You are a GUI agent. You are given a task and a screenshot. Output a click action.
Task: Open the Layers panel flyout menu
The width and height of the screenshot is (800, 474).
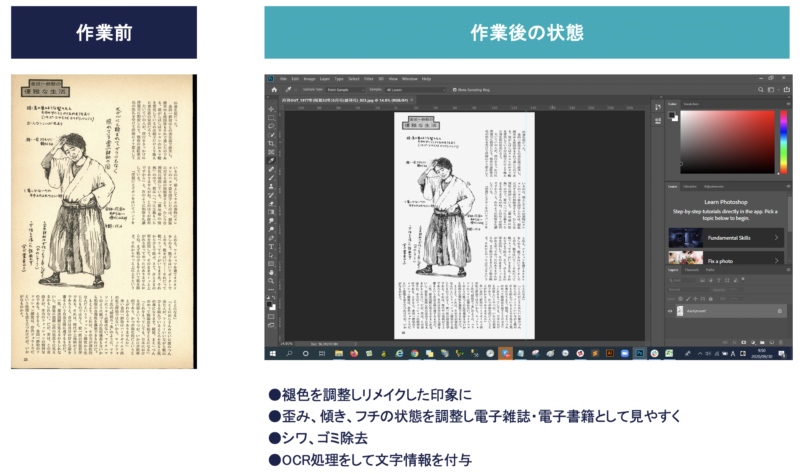click(788, 270)
